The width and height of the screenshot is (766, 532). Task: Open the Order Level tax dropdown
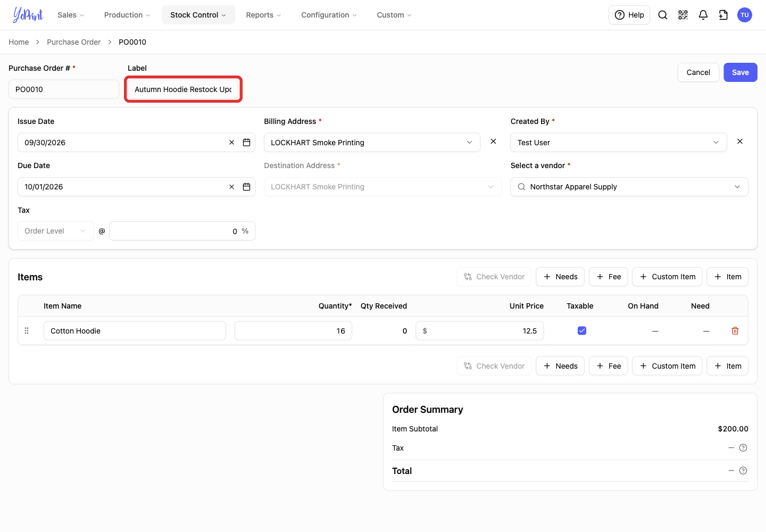tap(56, 231)
